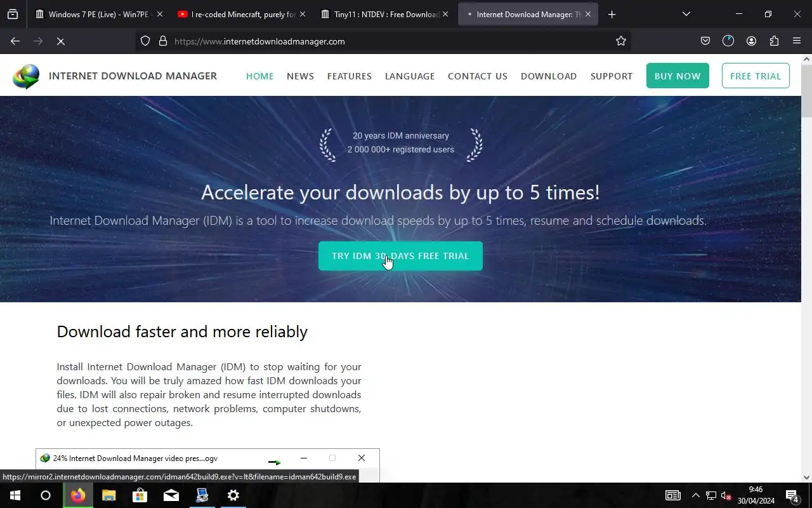Stop page loading with the X button
This screenshot has height=508, width=812.
click(61, 41)
